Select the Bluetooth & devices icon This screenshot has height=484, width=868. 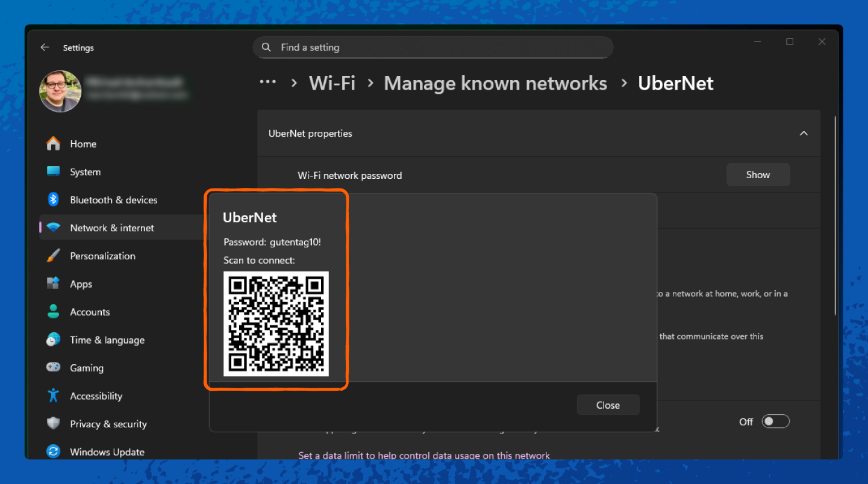[54, 200]
